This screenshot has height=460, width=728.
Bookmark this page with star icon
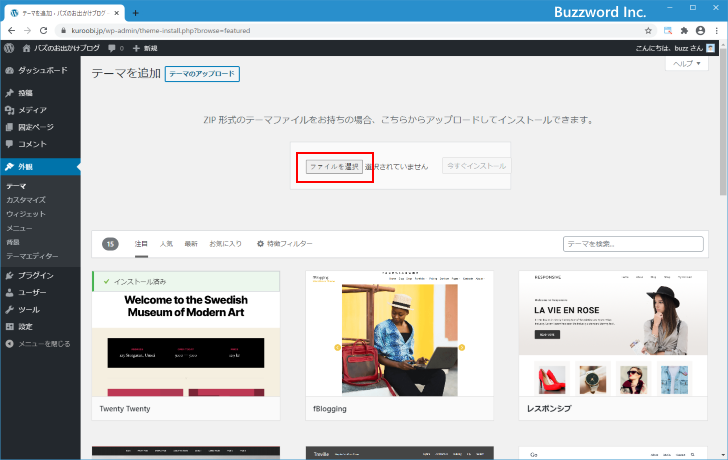pos(648,31)
